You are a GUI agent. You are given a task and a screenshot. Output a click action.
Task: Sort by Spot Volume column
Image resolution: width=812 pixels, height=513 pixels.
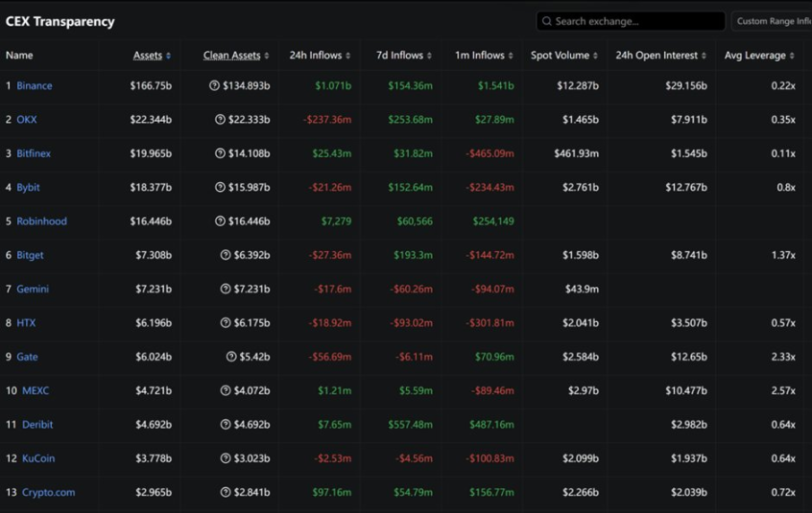coord(563,56)
